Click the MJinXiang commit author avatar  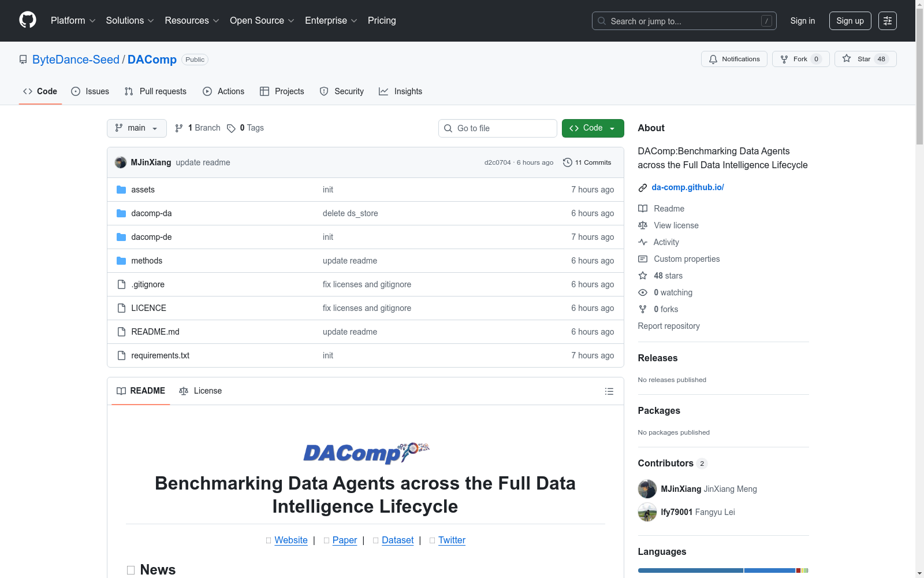point(121,162)
